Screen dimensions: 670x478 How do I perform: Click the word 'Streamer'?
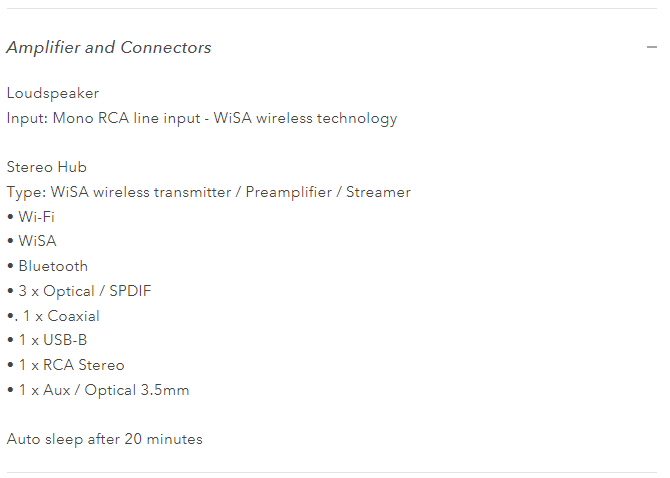pyautogui.click(x=378, y=192)
